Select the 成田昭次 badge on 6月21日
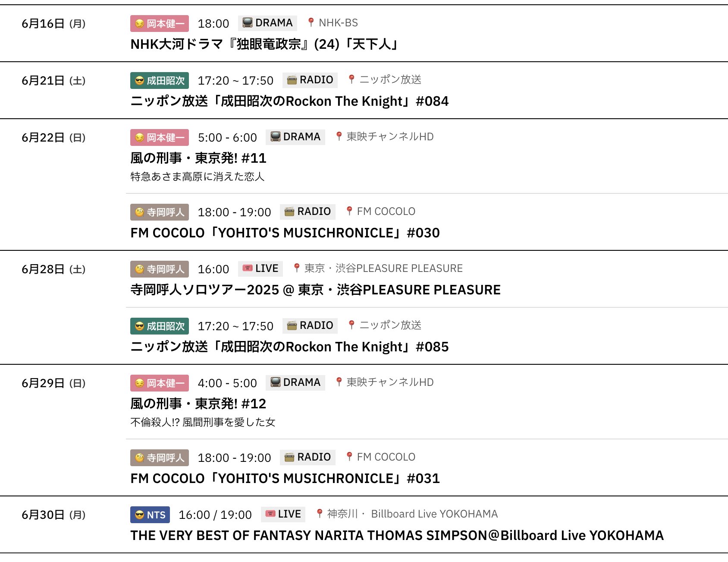This screenshot has height=562, width=728. tap(160, 81)
